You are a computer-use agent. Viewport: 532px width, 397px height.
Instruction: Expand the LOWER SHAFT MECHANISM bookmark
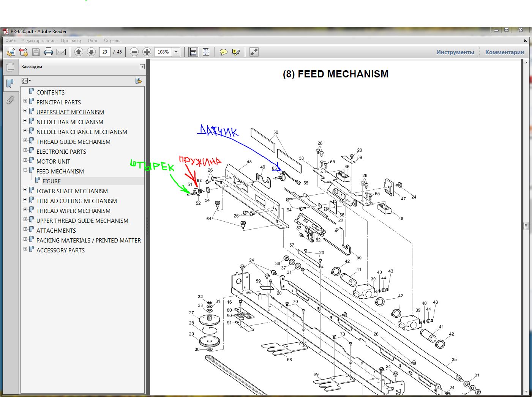coord(25,190)
